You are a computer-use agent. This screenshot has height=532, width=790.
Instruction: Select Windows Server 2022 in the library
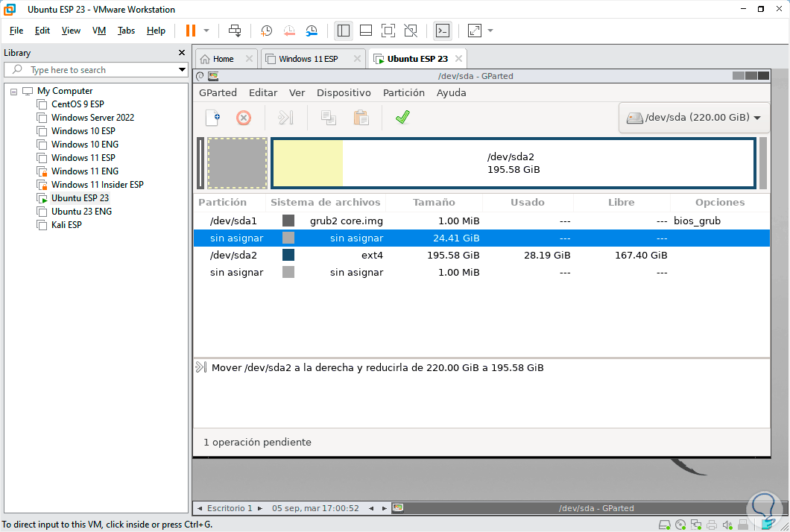[92, 118]
